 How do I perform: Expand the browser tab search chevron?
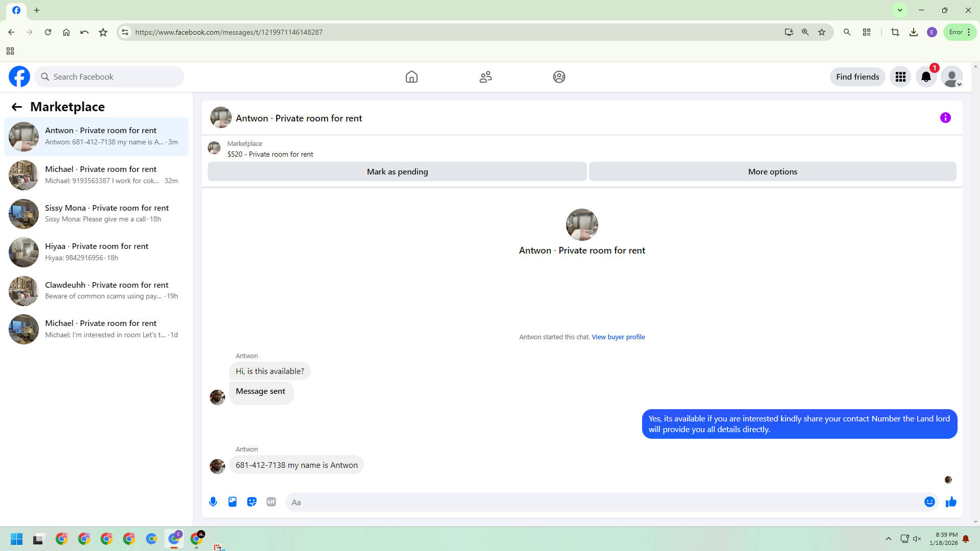pos(900,10)
